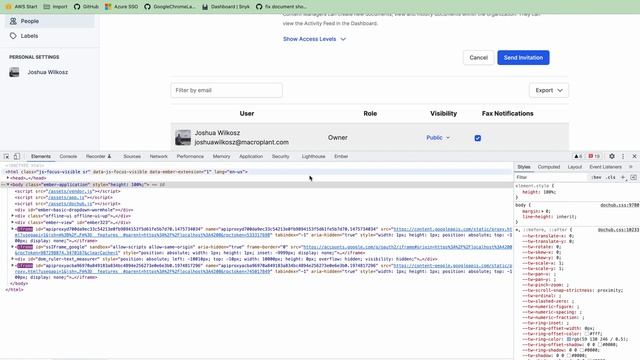Click the errors count badge
This screenshot has width=640, height=360.
[x=594, y=156]
